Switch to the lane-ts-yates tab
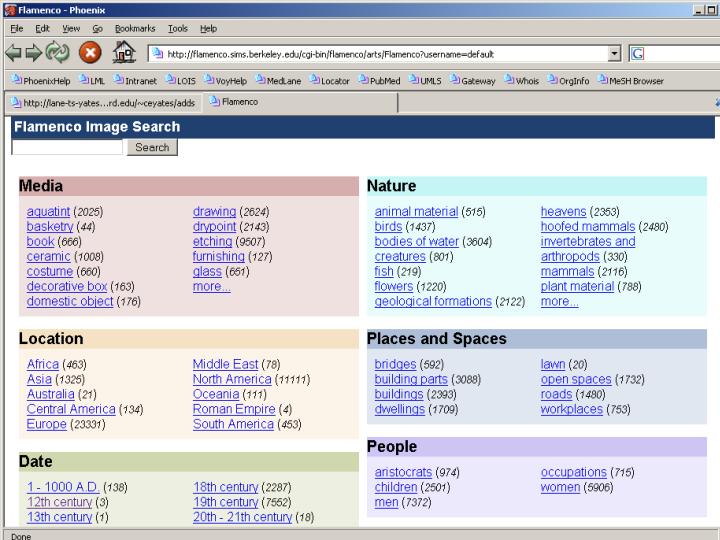 [104, 102]
